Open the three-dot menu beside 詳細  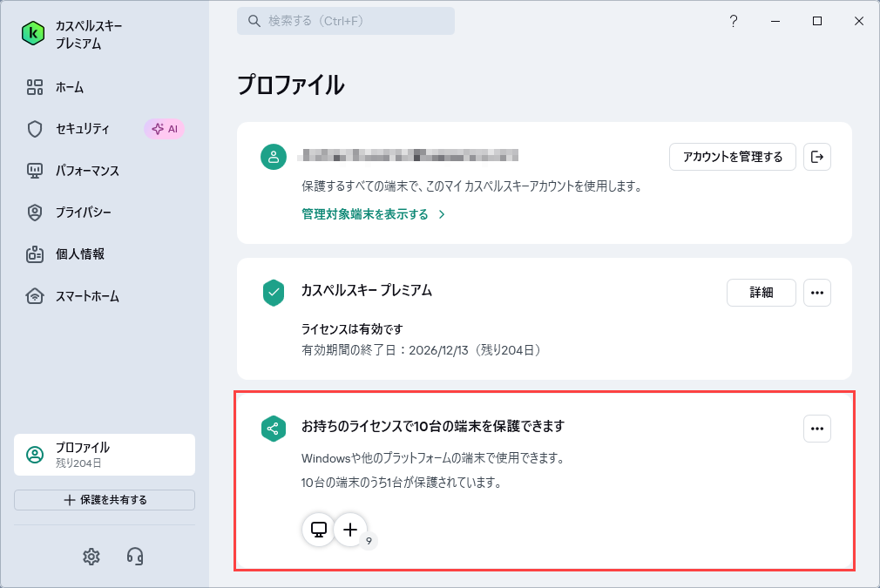817,293
